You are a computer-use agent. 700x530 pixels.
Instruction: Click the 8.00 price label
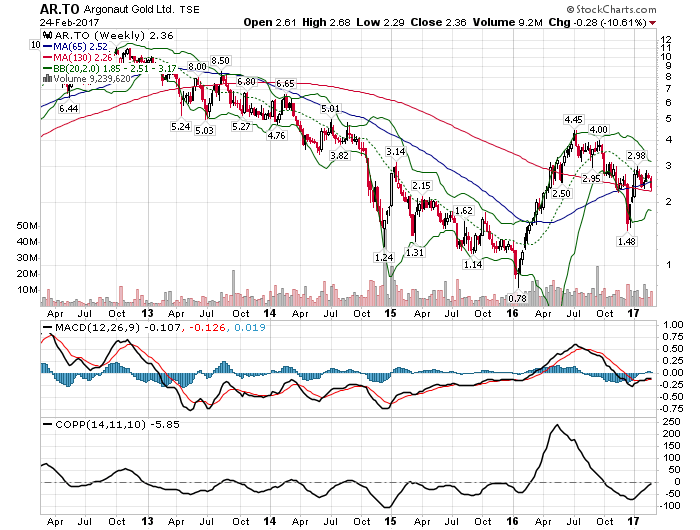[197, 67]
